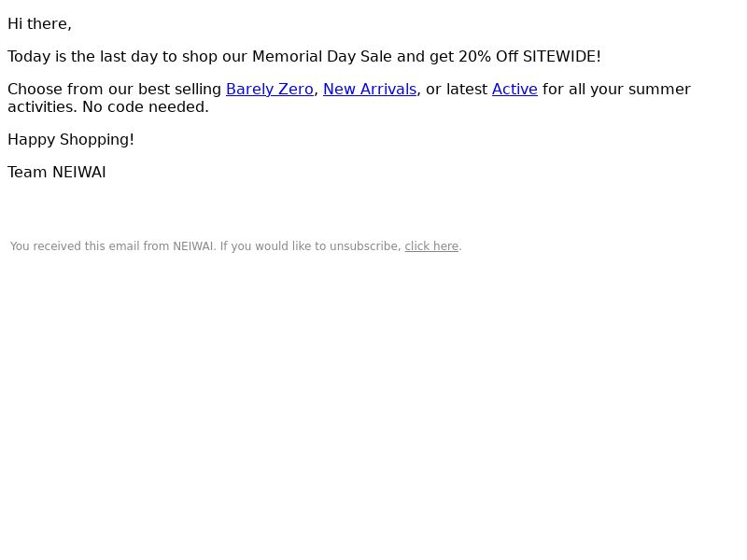Image resolution: width=747 pixels, height=560 pixels.
Task: Click the 'Team NEIWAI' signature
Action: 57,173
